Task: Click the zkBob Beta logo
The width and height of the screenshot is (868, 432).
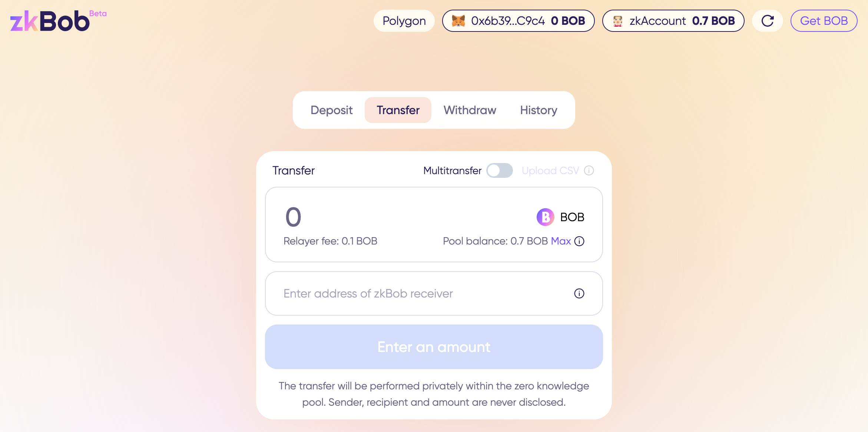Action: (x=58, y=21)
